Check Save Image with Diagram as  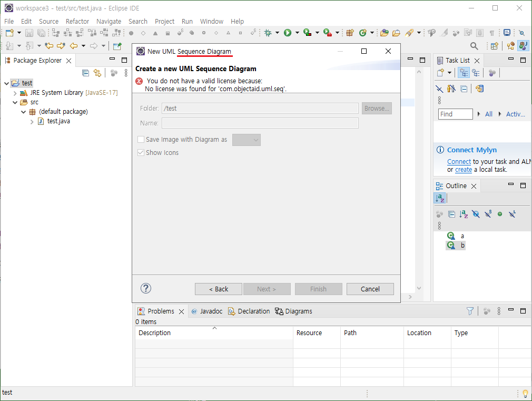(x=141, y=140)
